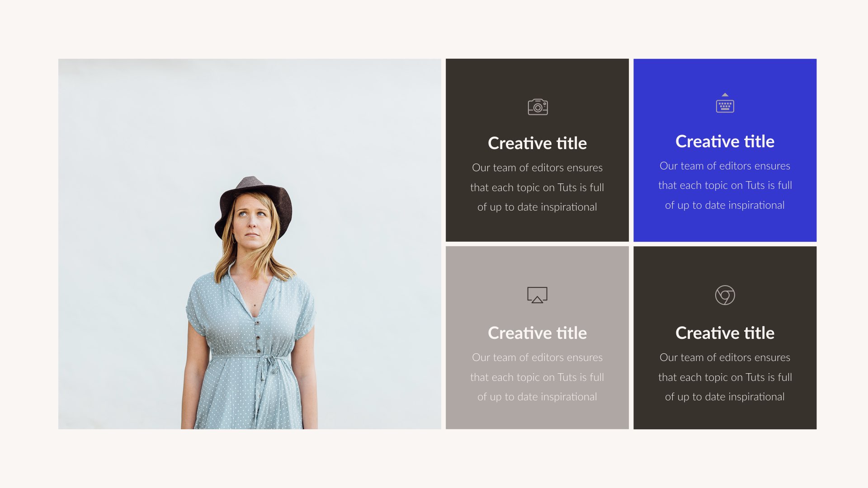This screenshot has height=488, width=868.
Task: Select the camera lens inside the camera icon
Action: (x=537, y=108)
